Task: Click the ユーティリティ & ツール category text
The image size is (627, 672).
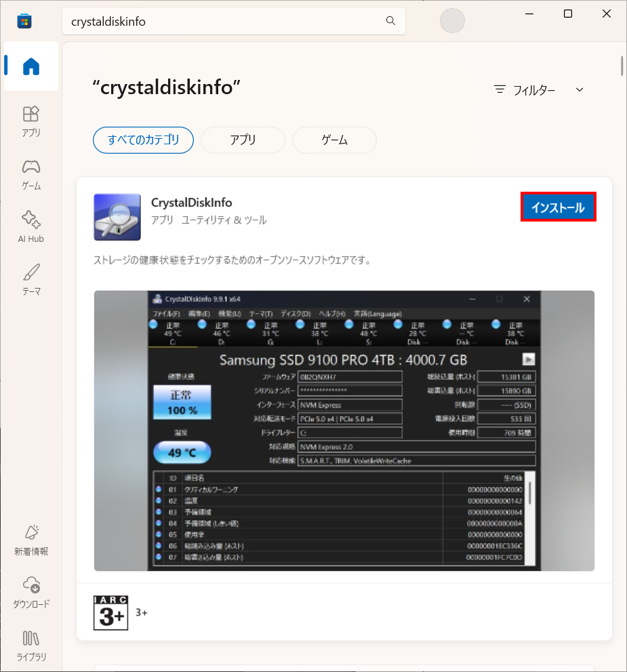Action: [x=224, y=220]
